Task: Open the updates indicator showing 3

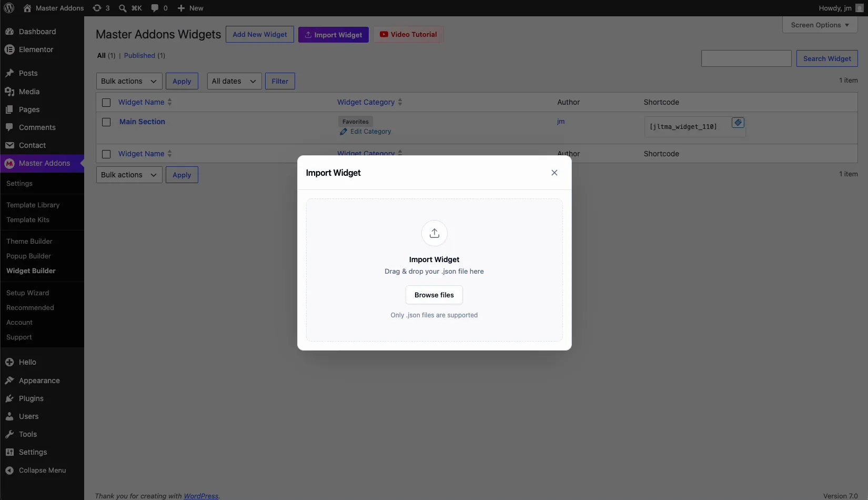Action: click(x=101, y=8)
